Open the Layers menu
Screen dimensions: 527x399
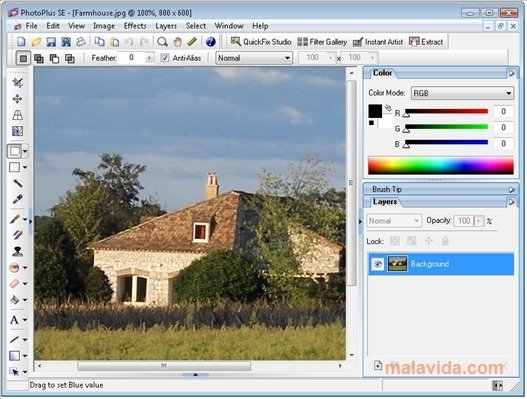click(x=166, y=26)
